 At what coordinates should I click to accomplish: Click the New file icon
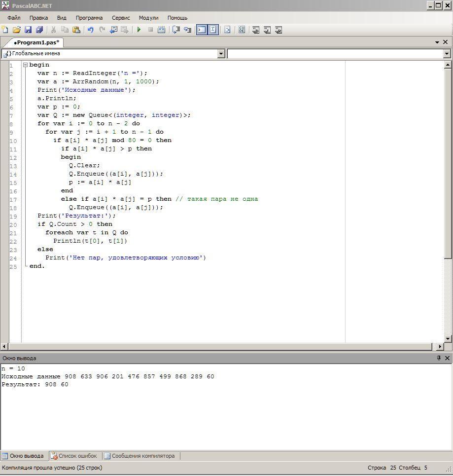tap(5, 30)
